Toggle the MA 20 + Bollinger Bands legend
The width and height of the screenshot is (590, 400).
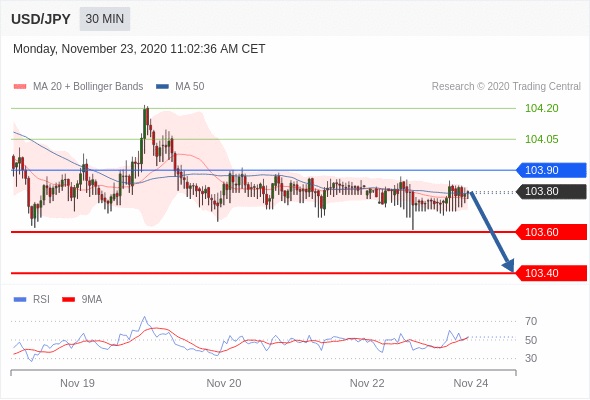pyautogui.click(x=78, y=87)
